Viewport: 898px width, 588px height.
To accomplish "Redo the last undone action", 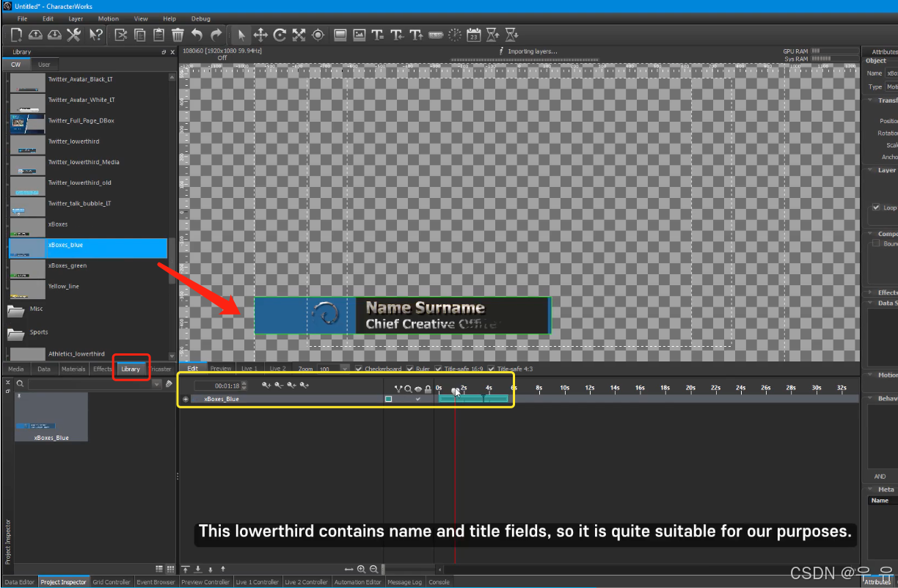I will coord(216,34).
